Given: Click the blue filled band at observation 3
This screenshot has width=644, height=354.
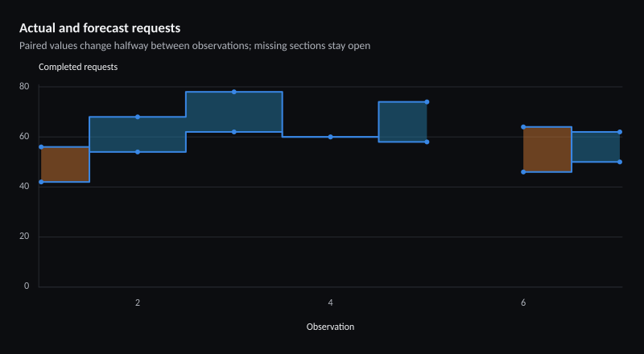Looking at the screenshot, I should 234,112.
